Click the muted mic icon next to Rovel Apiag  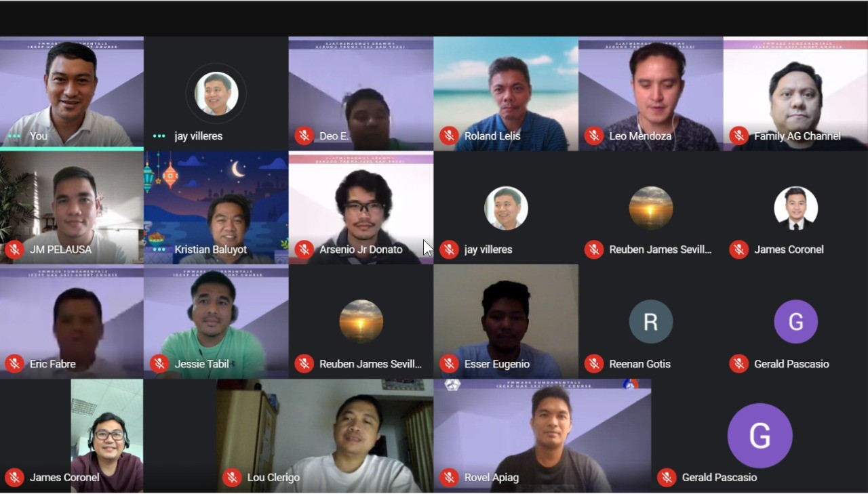tap(448, 477)
